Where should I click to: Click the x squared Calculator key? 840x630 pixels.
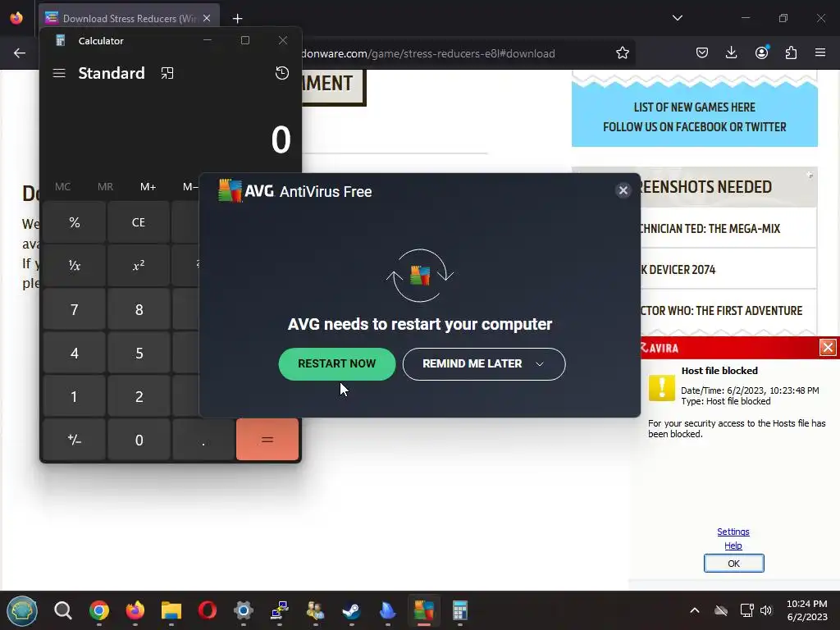(x=138, y=266)
